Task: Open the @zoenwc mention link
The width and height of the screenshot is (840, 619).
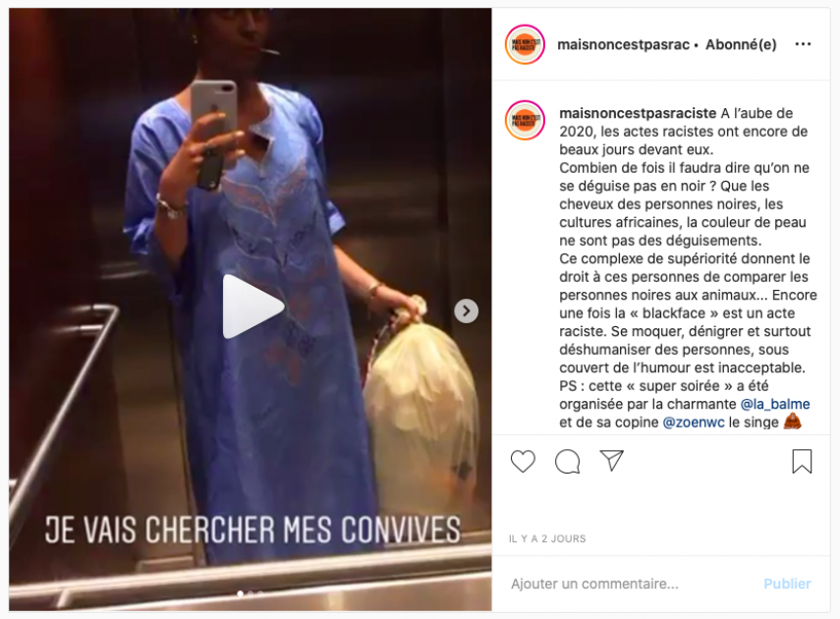Action: point(694,422)
